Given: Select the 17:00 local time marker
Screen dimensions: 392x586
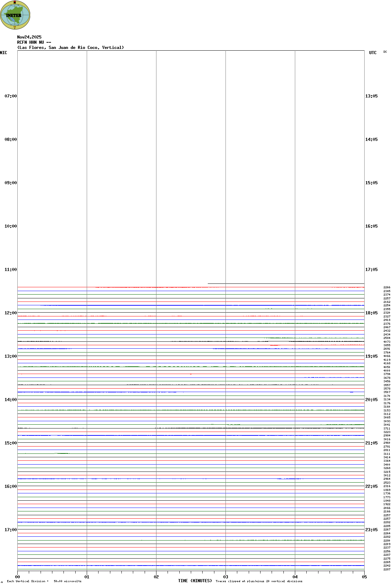Looking at the screenshot, I should pos(10,530).
